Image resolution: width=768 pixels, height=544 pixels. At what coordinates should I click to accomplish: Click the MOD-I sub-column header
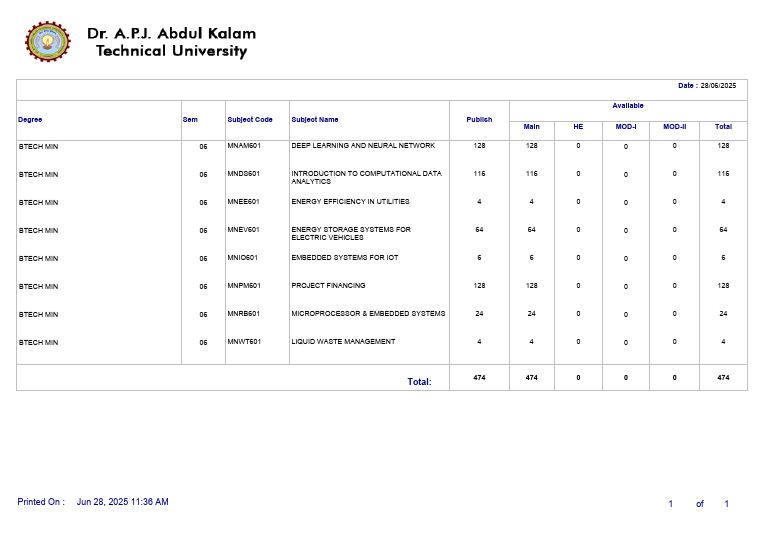tap(626, 127)
